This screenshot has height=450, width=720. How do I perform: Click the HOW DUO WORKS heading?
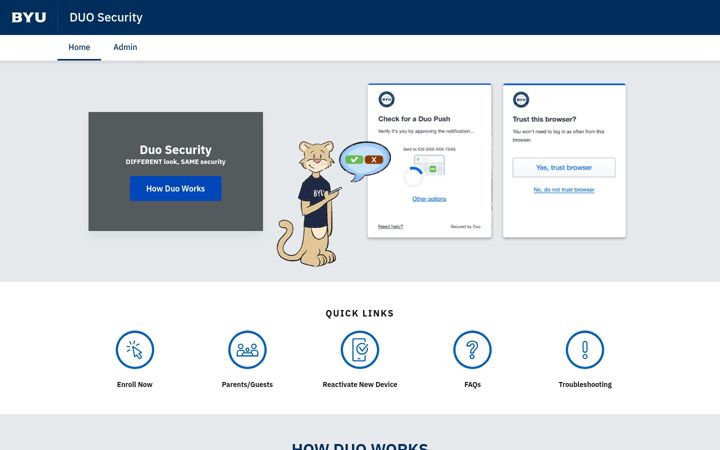pos(360,446)
